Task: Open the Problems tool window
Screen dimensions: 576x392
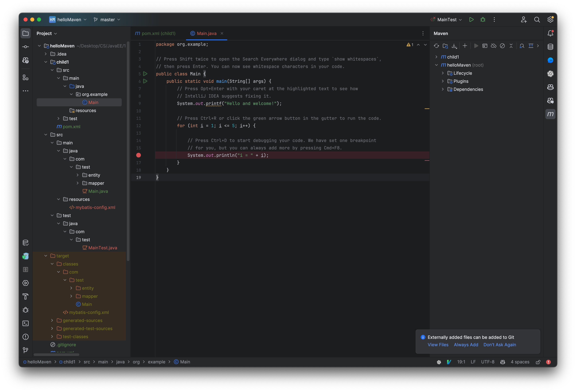Action: (x=26, y=337)
